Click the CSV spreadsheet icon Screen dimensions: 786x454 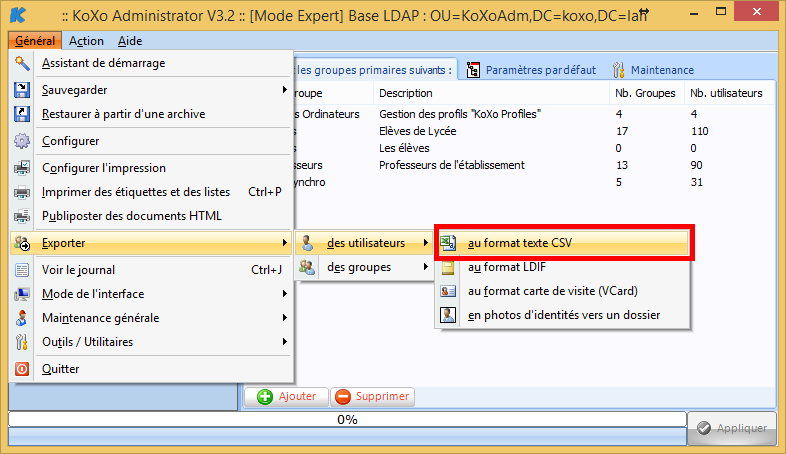(448, 243)
